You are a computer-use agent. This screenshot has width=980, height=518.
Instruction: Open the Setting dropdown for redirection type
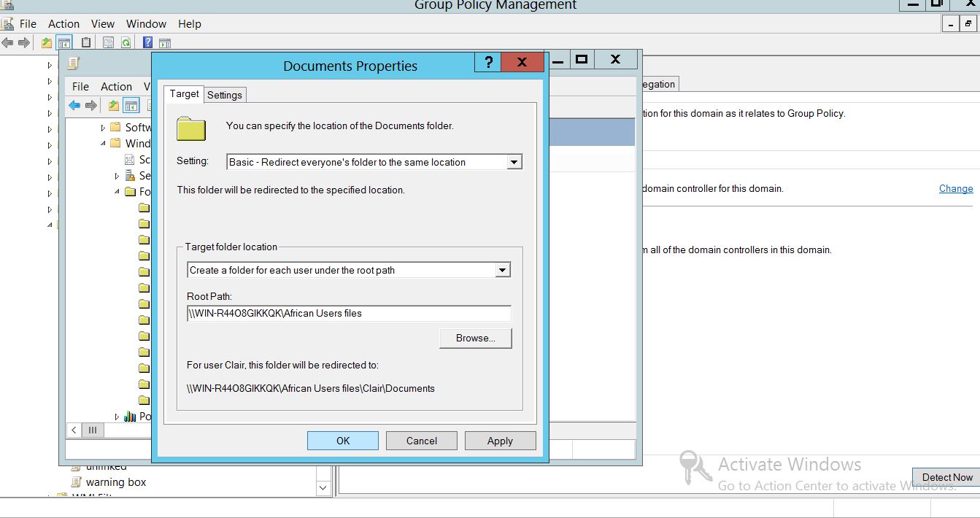(x=514, y=162)
